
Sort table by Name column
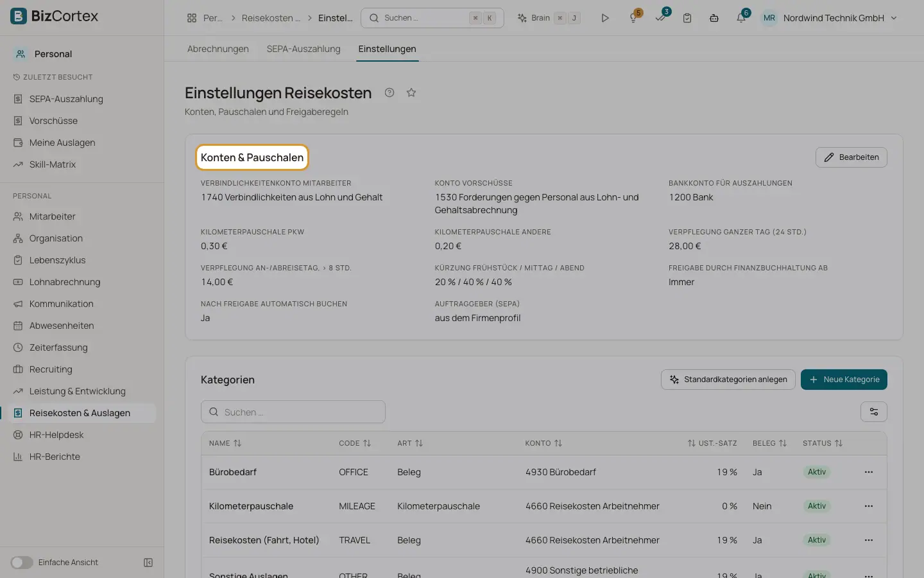point(225,443)
